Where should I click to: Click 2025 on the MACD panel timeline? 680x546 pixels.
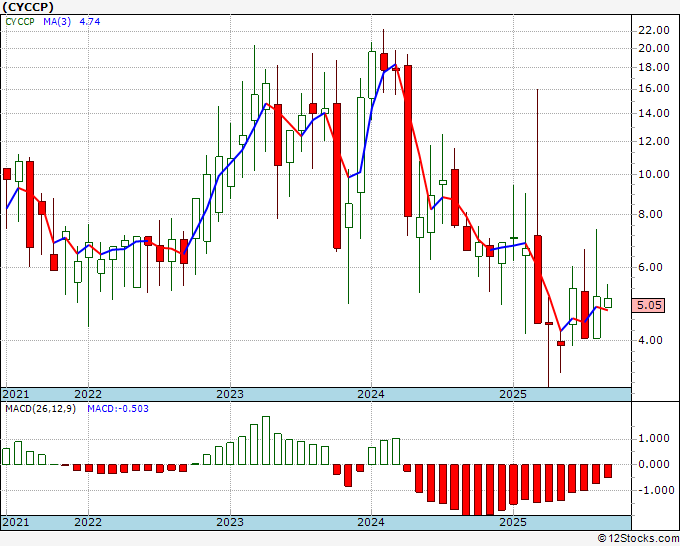click(513, 522)
